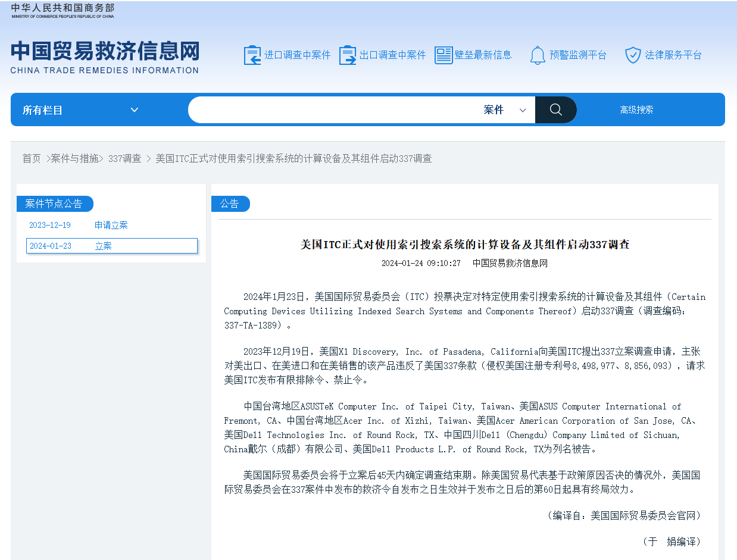Viewport: 737px width, 560px height.
Task: Open the 案件 search type dropdown
Action: [x=505, y=110]
